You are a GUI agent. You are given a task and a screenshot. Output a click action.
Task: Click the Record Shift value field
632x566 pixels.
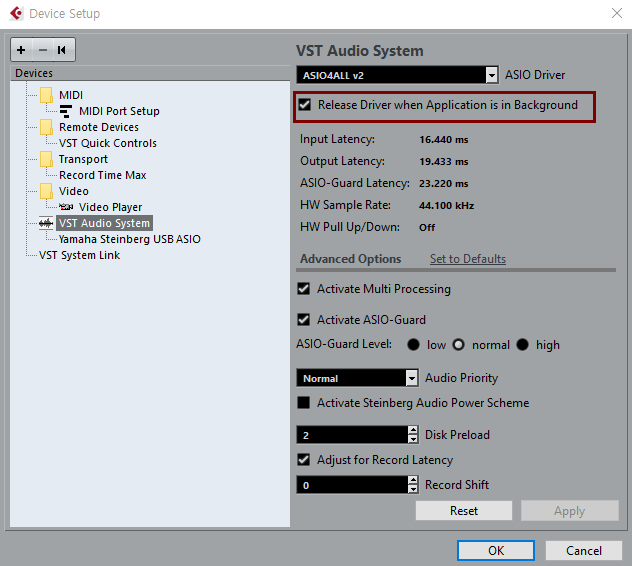[352, 485]
